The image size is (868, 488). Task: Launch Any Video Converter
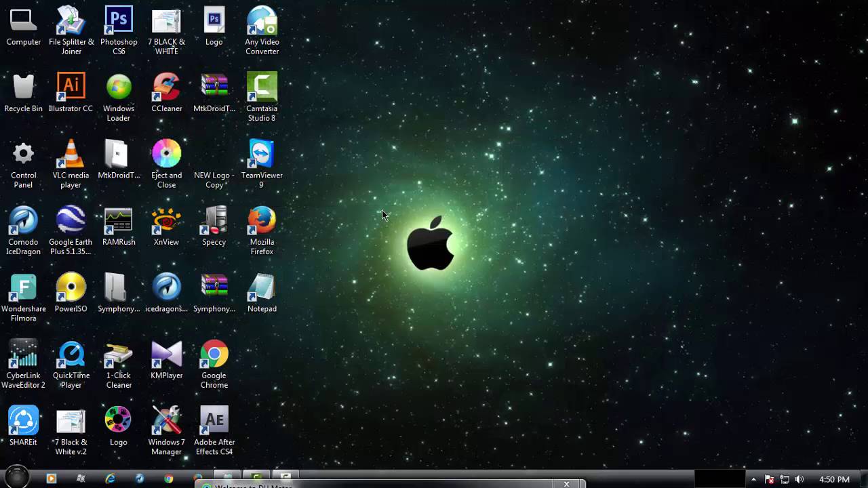click(x=262, y=30)
